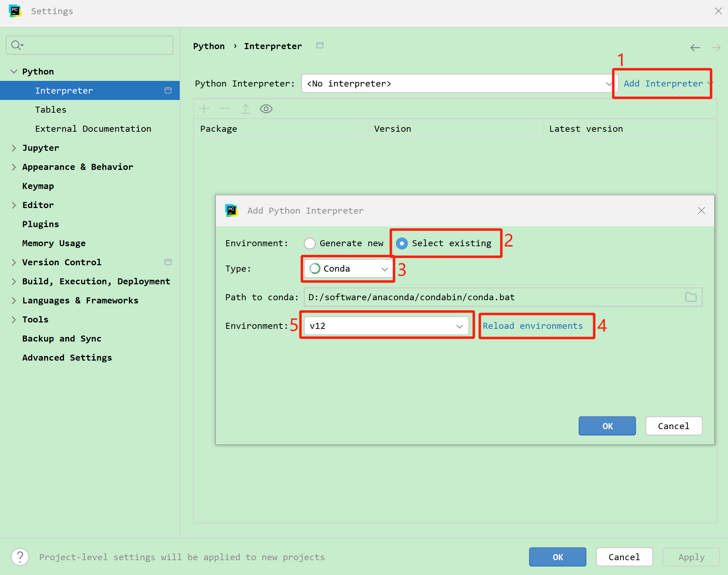
Task: Click the help question mark icon
Action: pyautogui.click(x=20, y=557)
